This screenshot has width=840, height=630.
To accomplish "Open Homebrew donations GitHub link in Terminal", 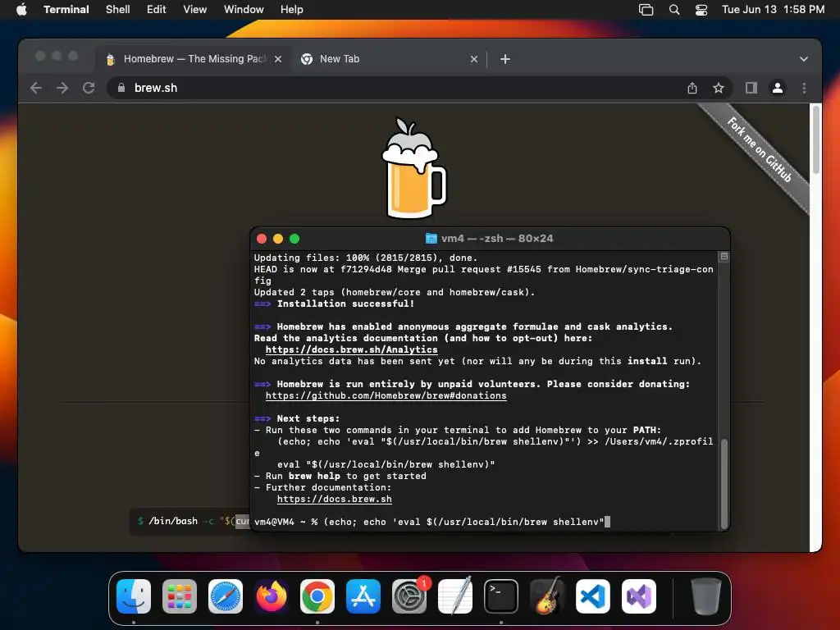I will [386, 396].
